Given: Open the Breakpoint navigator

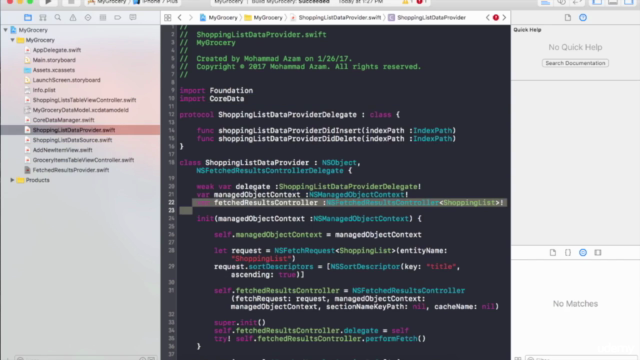Looking at the screenshot, I should tap(118, 18).
